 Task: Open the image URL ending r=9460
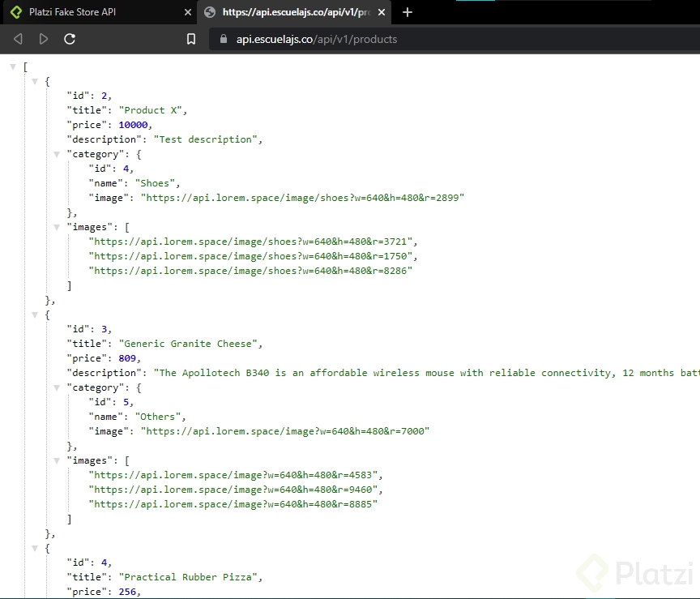(233, 490)
